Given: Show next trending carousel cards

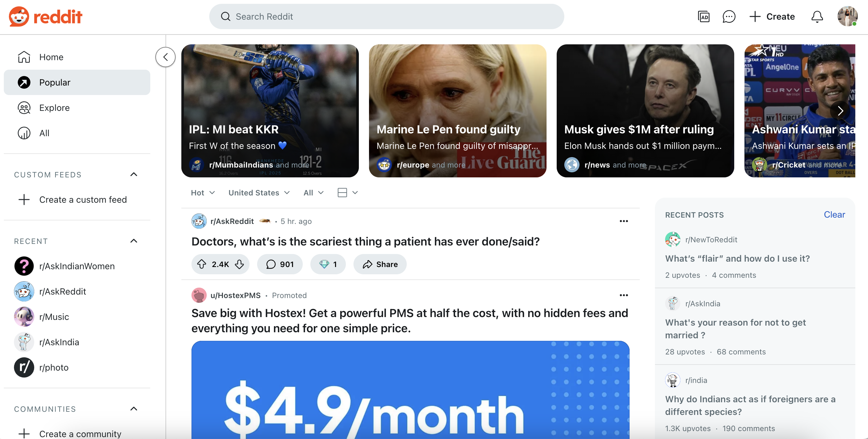Looking at the screenshot, I should pyautogui.click(x=840, y=111).
